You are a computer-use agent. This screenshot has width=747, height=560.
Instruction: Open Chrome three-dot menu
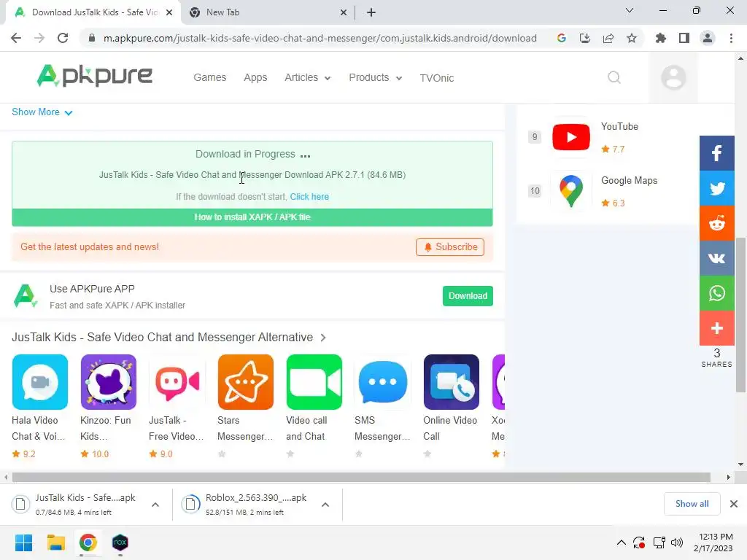coord(731,38)
